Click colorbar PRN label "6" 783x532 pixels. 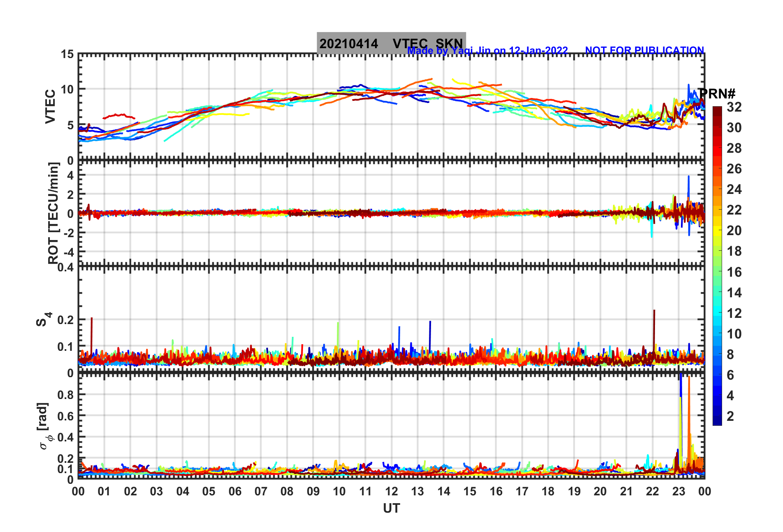730,375
